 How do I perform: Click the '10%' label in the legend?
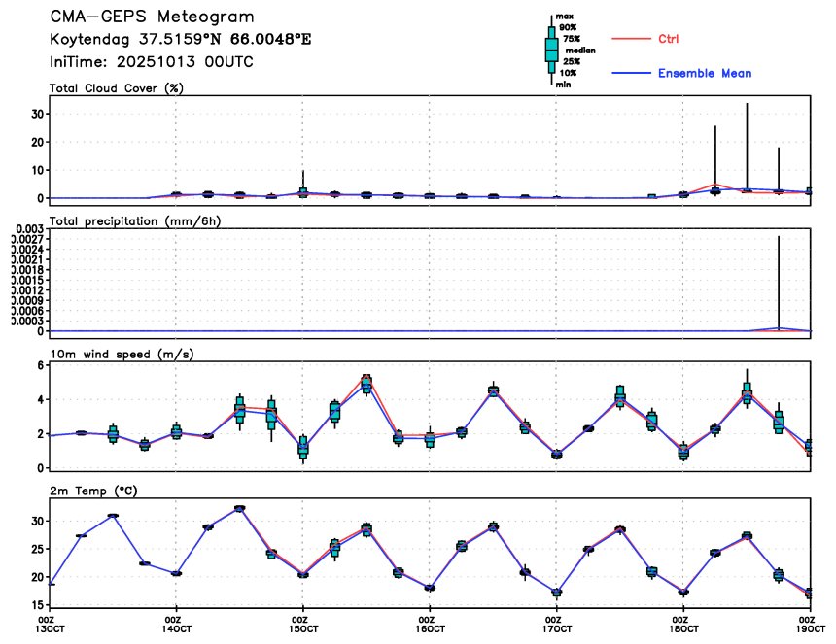coord(569,73)
